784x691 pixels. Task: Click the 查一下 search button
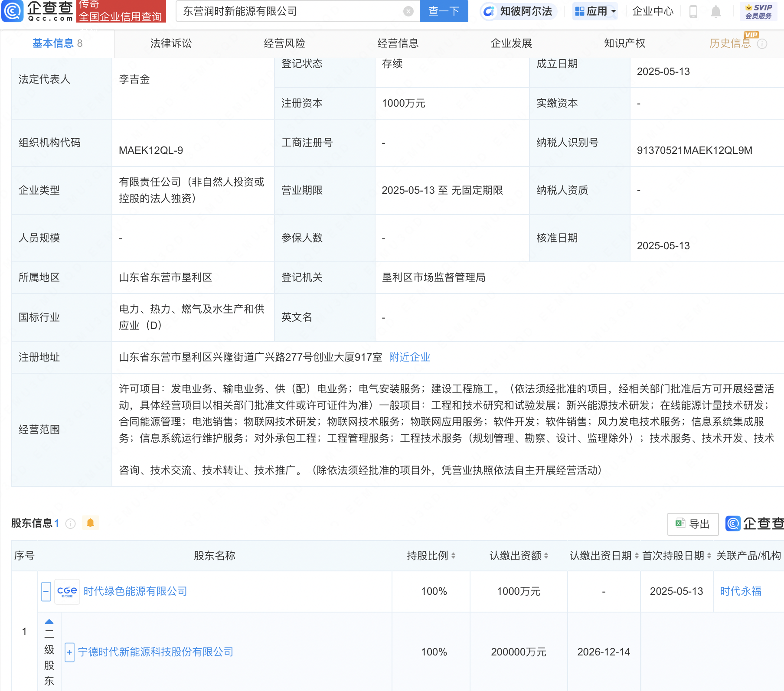click(x=444, y=11)
